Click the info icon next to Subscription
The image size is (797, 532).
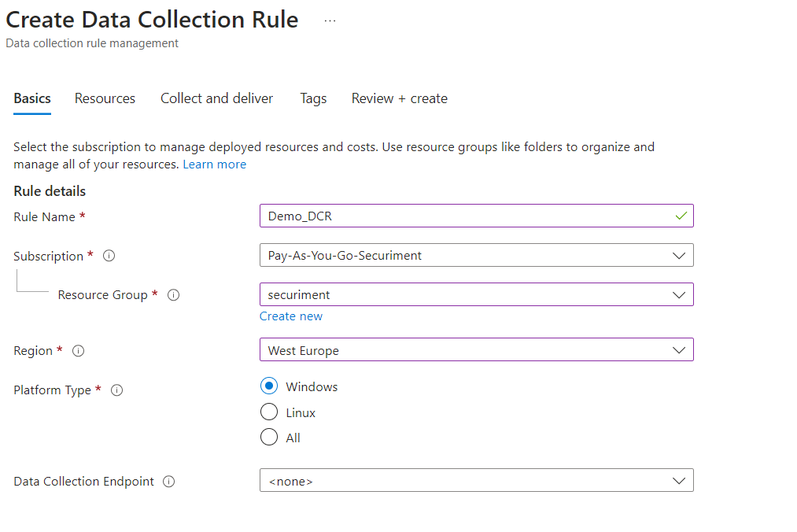[109, 256]
